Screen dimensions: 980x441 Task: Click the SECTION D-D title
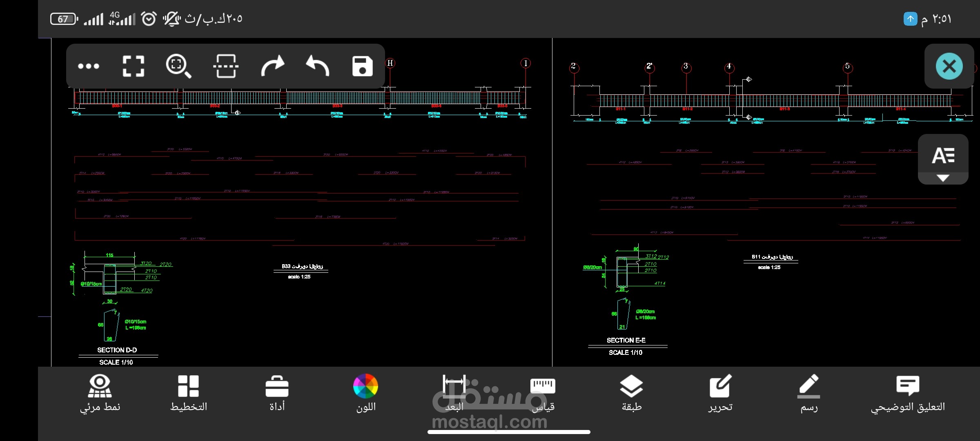click(117, 350)
